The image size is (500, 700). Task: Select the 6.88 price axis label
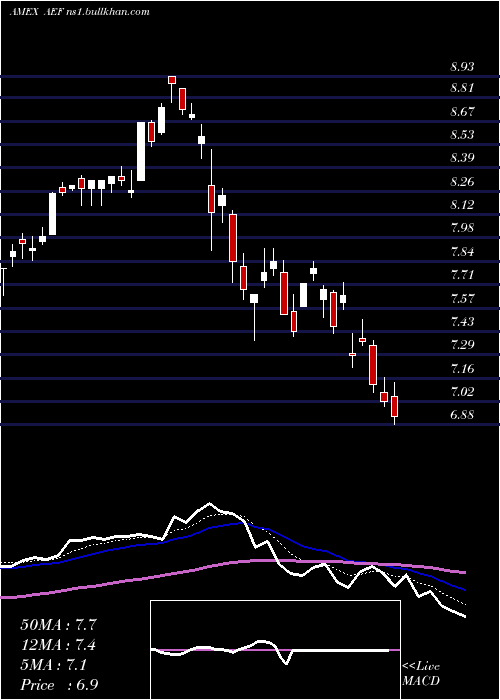[462, 415]
